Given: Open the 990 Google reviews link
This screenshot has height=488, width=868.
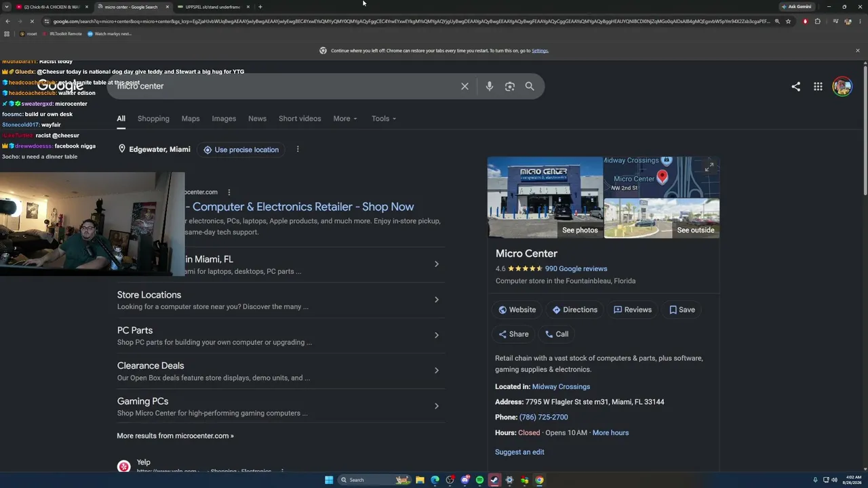Looking at the screenshot, I should pyautogui.click(x=576, y=268).
